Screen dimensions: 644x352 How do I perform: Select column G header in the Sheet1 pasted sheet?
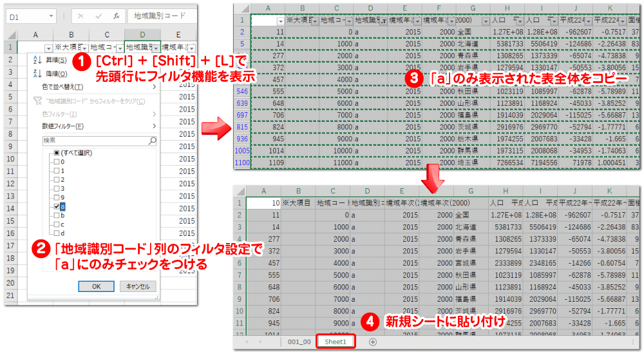(471, 191)
